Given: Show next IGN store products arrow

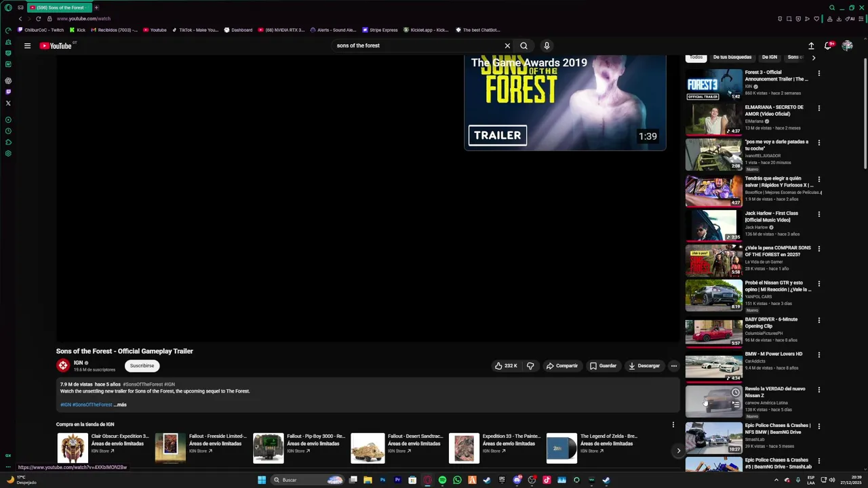Looking at the screenshot, I should coord(678,451).
